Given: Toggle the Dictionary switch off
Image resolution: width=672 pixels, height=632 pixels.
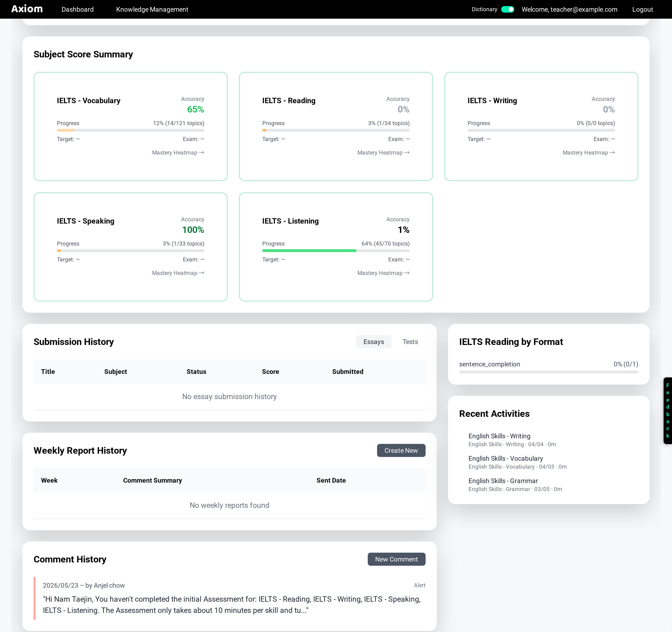Looking at the screenshot, I should coord(507,10).
